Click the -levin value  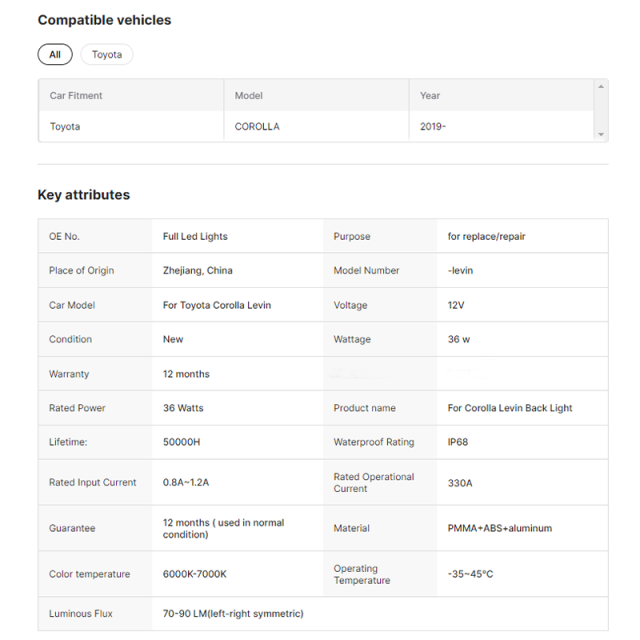460,271
